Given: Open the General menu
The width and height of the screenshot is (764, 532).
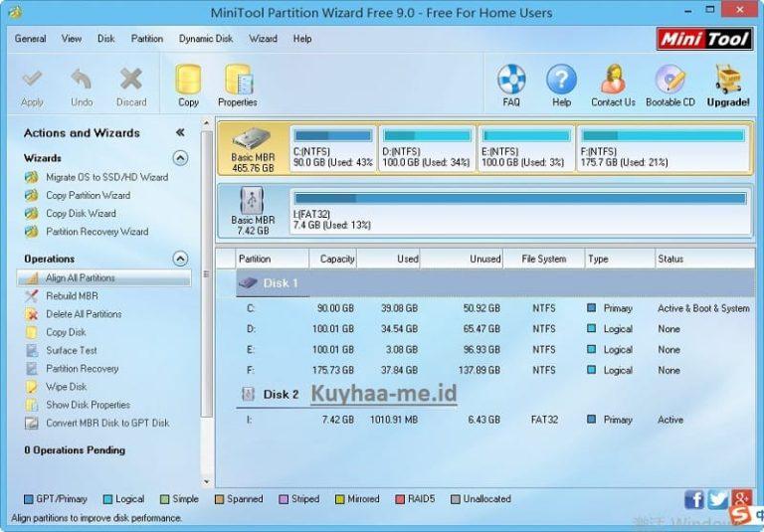Looking at the screenshot, I should tap(30, 39).
